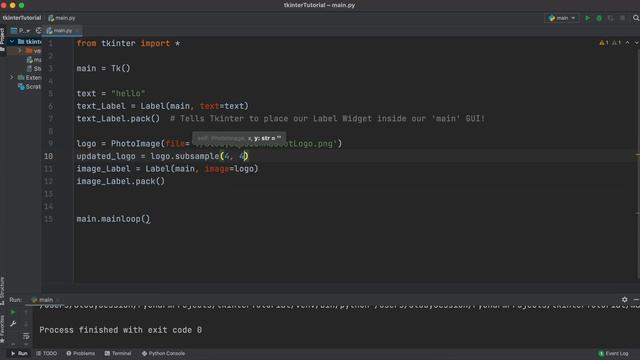This screenshot has height=360, width=640.
Task: Click 'image_Label.pack()' on line 12
Action: (120, 181)
